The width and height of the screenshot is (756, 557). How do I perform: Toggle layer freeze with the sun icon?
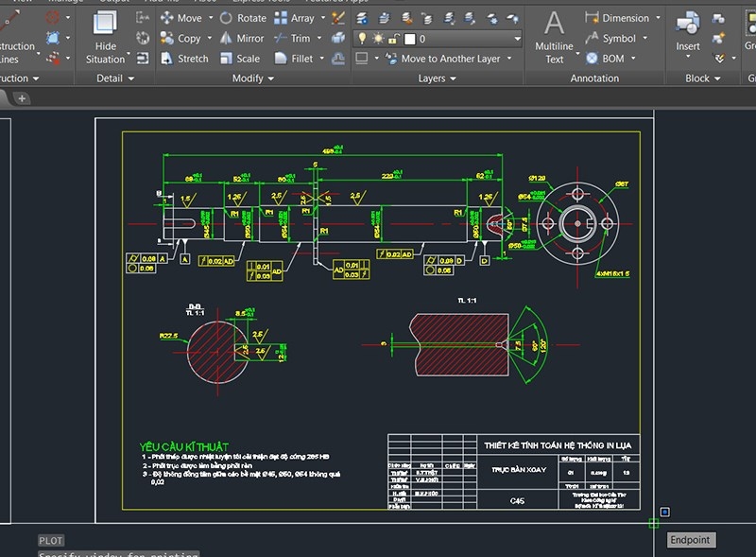[x=378, y=37]
